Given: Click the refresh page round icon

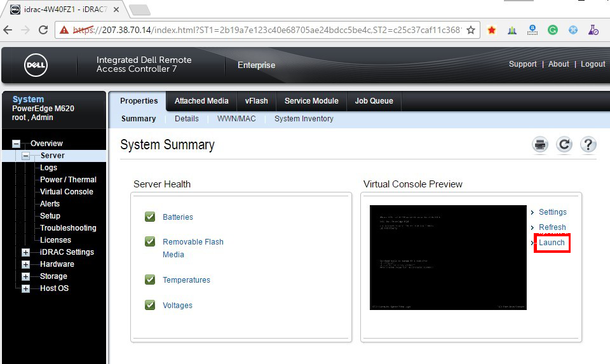Looking at the screenshot, I should [x=564, y=145].
